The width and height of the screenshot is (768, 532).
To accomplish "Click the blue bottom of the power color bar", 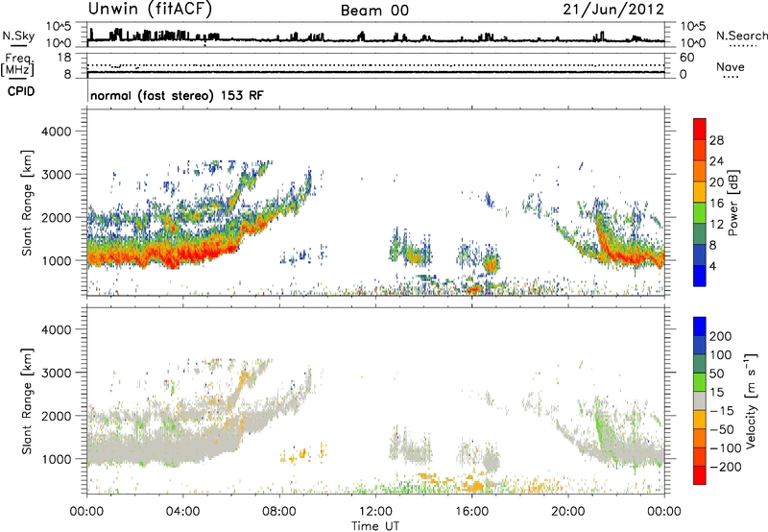I will click(700, 277).
